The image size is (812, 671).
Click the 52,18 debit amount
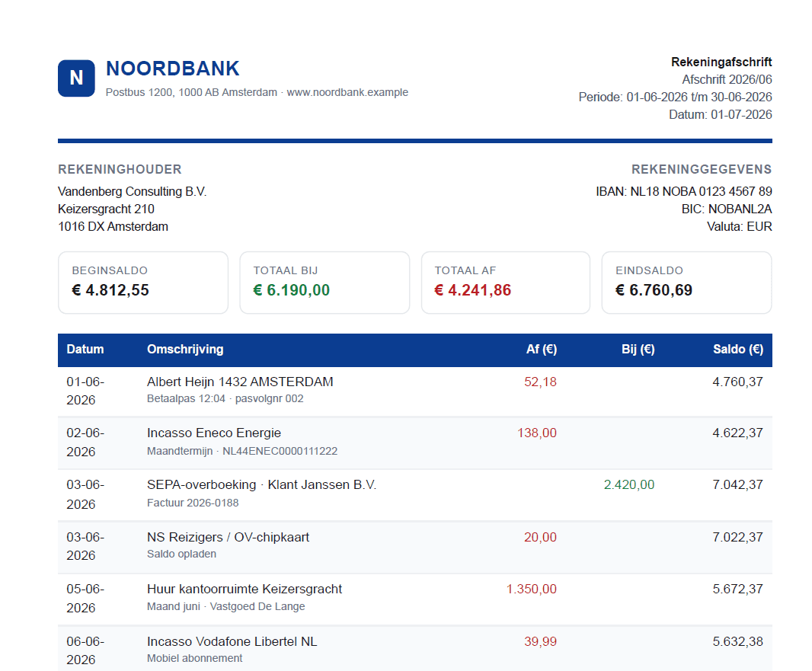[540, 382]
